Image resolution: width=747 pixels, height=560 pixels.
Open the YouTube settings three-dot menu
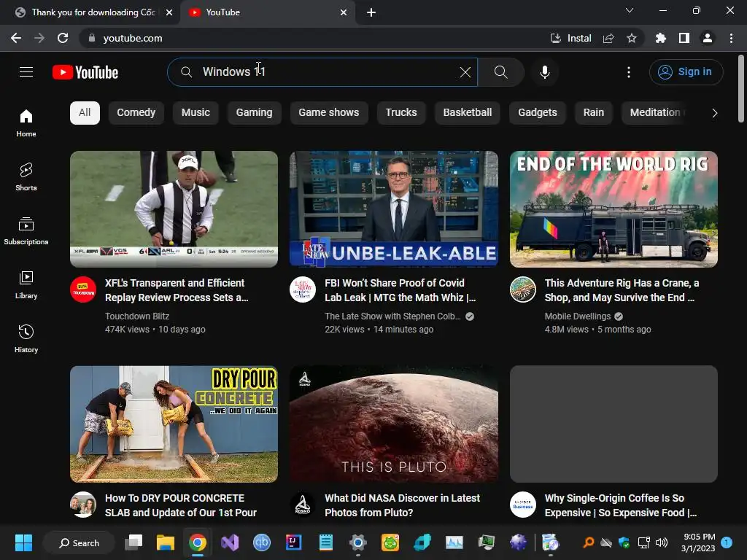628,72
